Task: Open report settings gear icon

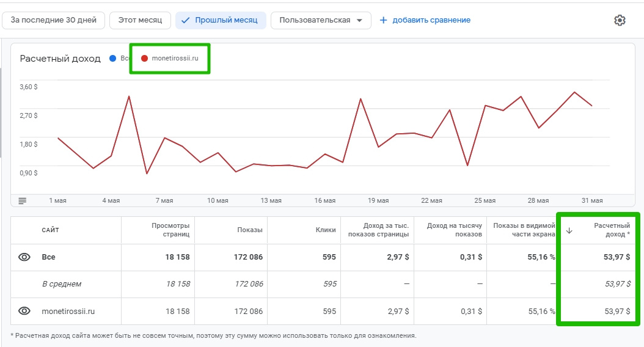Action: (x=620, y=20)
